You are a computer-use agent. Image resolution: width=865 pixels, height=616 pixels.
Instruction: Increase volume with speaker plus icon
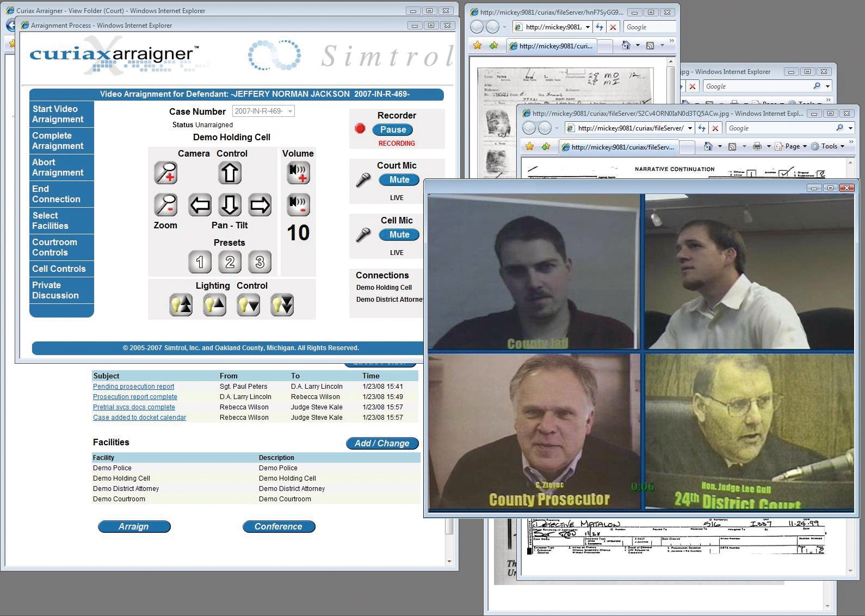point(298,173)
